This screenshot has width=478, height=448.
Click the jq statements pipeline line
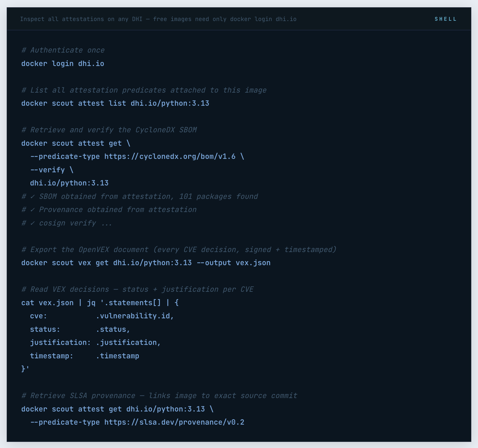coord(99,303)
